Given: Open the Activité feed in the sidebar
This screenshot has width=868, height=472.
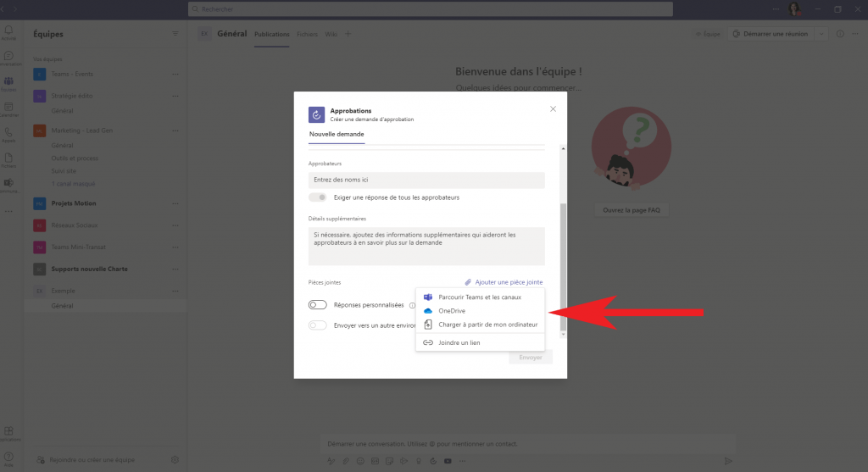Looking at the screenshot, I should 8,32.
